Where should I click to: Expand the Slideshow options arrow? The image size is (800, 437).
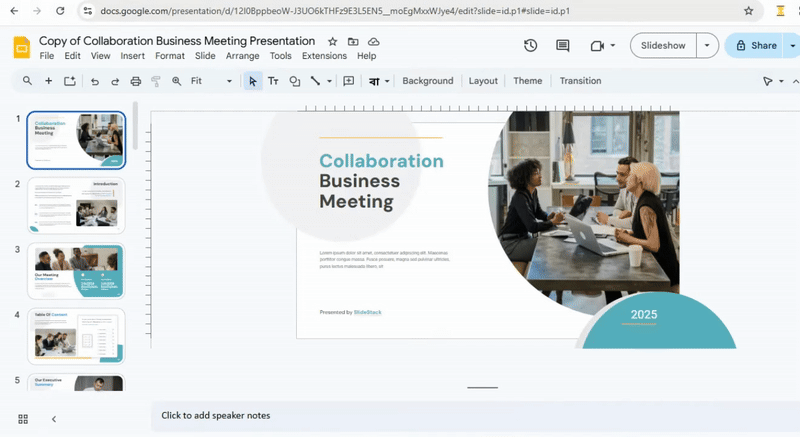click(708, 46)
